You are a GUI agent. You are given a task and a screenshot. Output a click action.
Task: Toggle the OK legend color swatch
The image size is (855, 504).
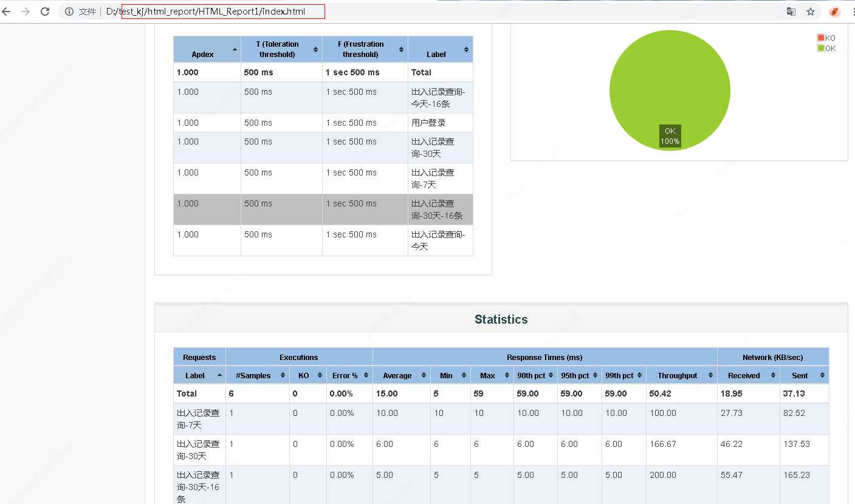[x=821, y=48]
